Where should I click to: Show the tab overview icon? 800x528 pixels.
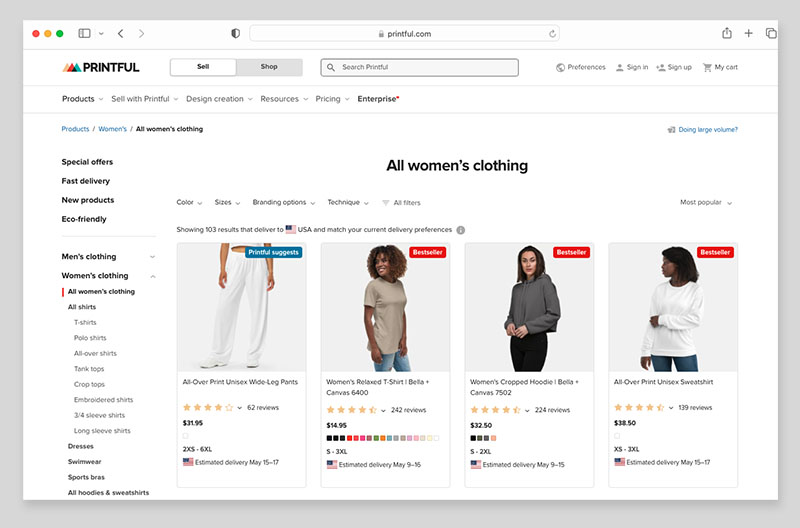[x=771, y=33]
